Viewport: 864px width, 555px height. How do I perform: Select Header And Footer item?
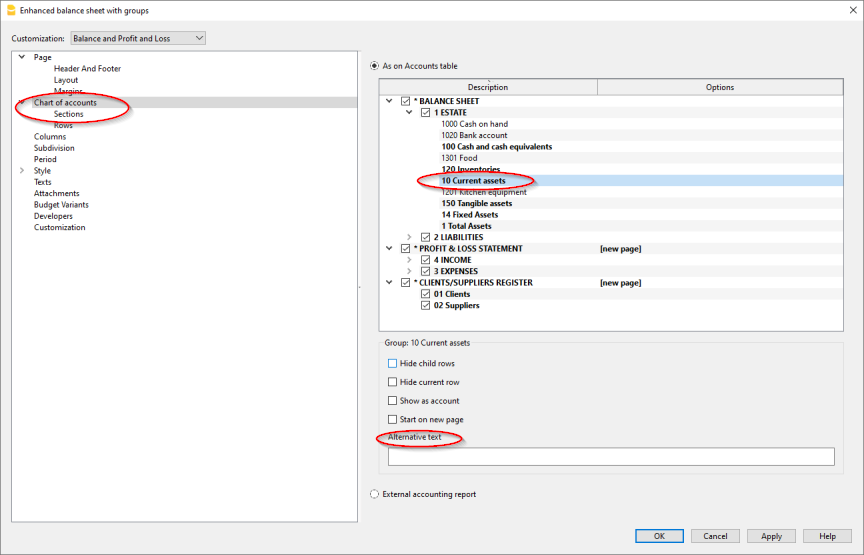(87, 69)
